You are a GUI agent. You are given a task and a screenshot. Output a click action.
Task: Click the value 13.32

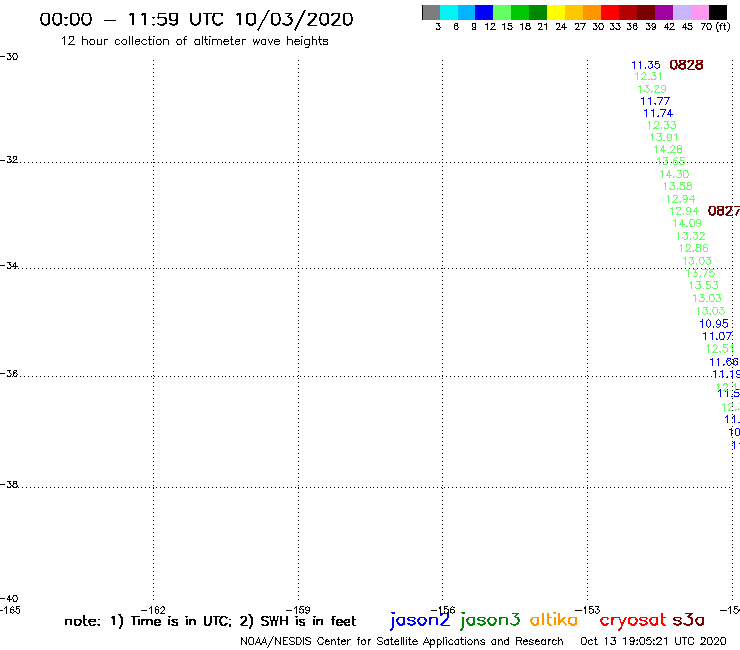pos(690,236)
